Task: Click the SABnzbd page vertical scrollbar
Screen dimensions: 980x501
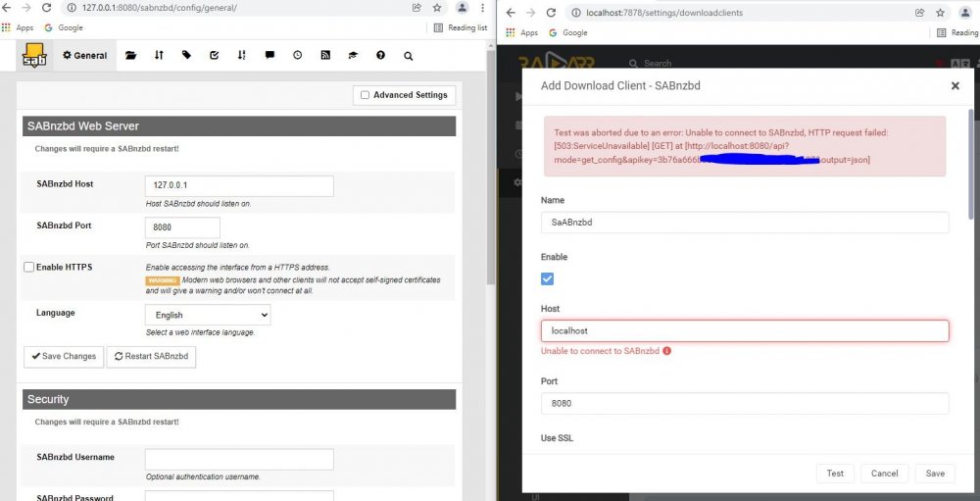Action: point(491,168)
